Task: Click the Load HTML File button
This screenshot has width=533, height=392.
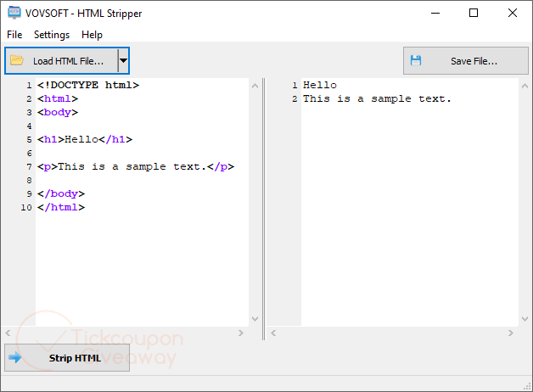Action: pos(62,61)
